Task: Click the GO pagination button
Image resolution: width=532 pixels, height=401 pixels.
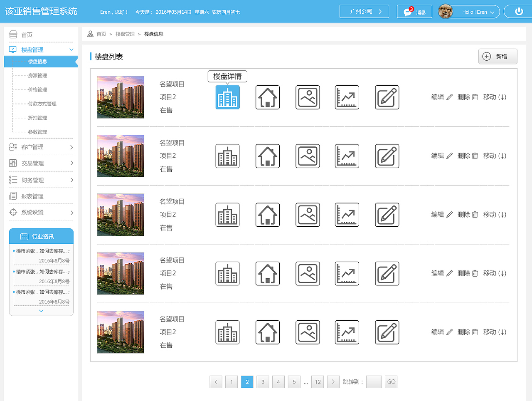Action: 392,382
